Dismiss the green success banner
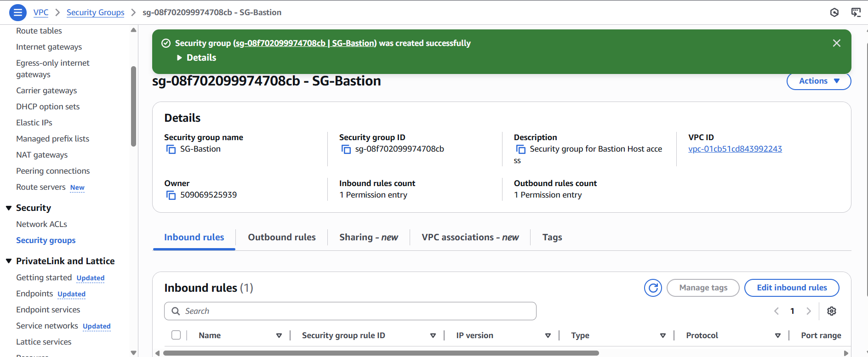The image size is (868, 357). [x=837, y=43]
